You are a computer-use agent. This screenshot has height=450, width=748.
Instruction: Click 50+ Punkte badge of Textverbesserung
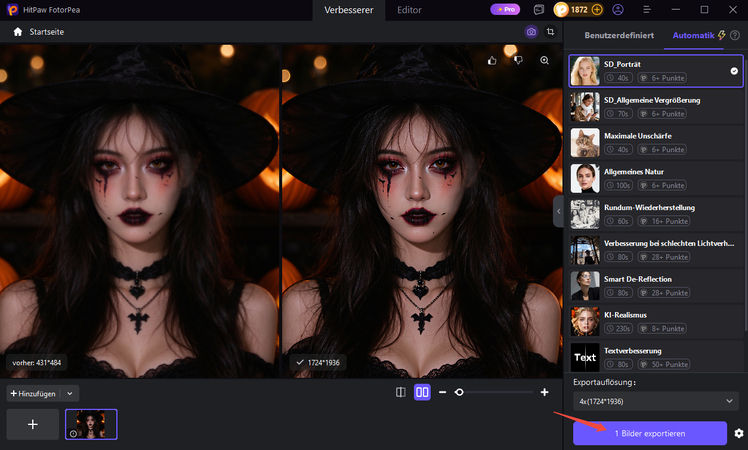click(x=665, y=364)
